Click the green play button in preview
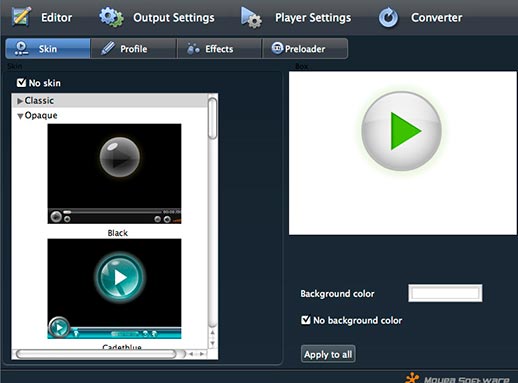The image size is (518, 383). tap(402, 131)
